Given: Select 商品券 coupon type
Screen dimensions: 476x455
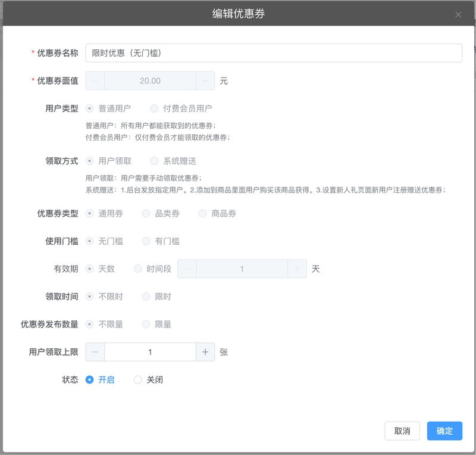Looking at the screenshot, I should pyautogui.click(x=217, y=214).
